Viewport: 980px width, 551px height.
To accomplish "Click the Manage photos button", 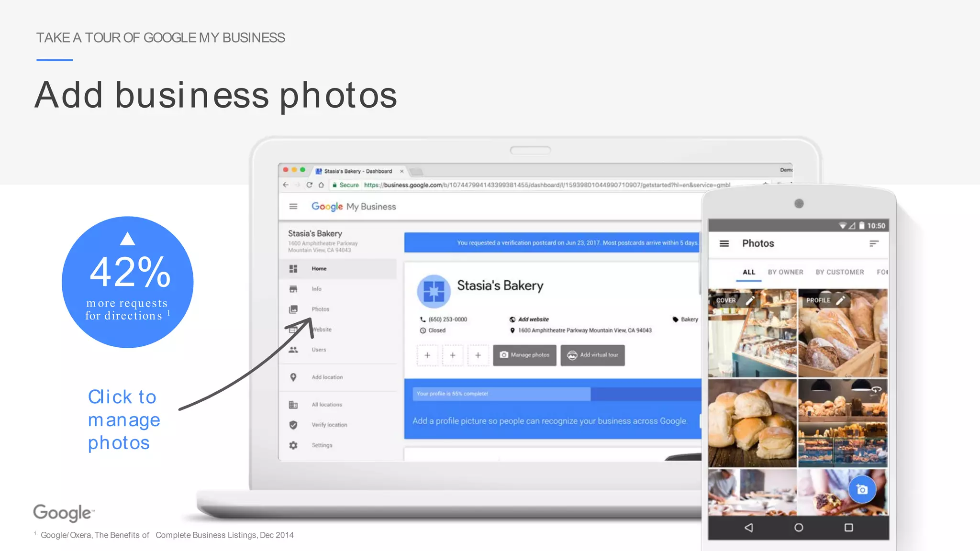I will tap(524, 355).
